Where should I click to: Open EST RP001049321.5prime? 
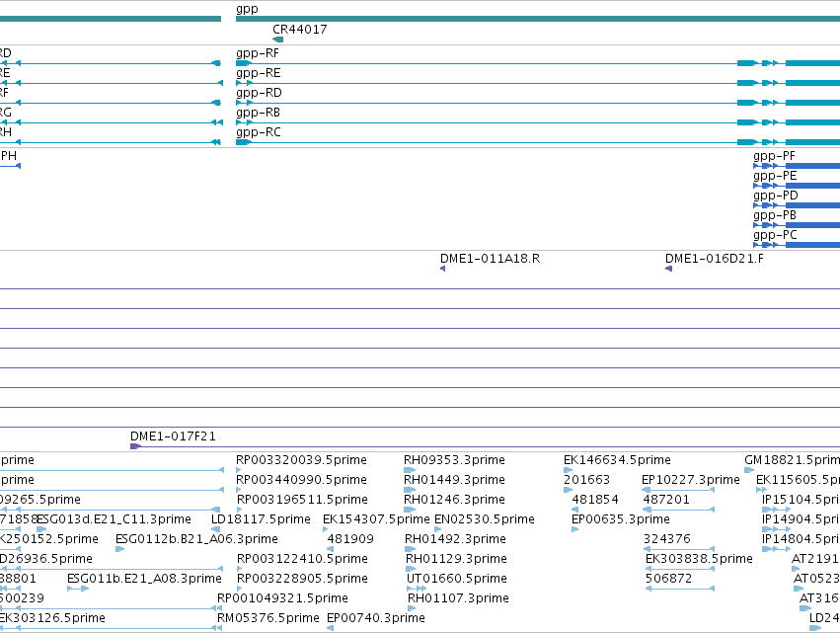coord(282,598)
